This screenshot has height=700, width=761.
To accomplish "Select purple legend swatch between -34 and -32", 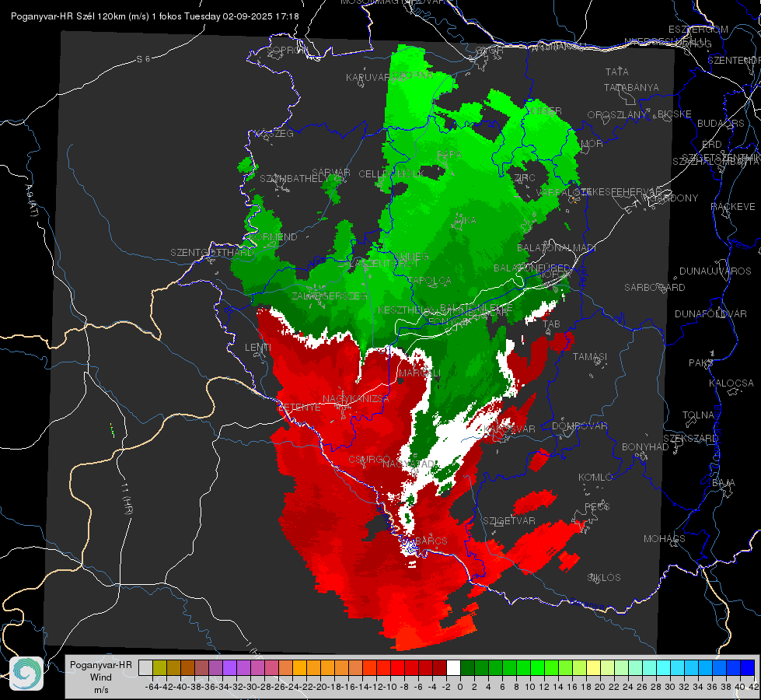I will coord(229,667).
